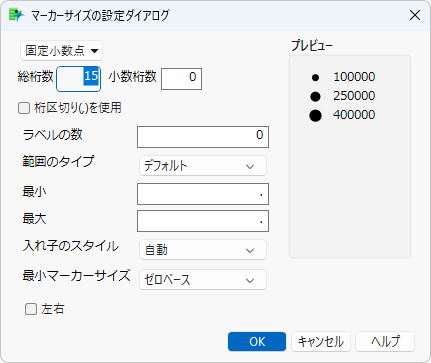Click the ヘルプ button
This screenshot has height=363, width=431.
(385, 341)
